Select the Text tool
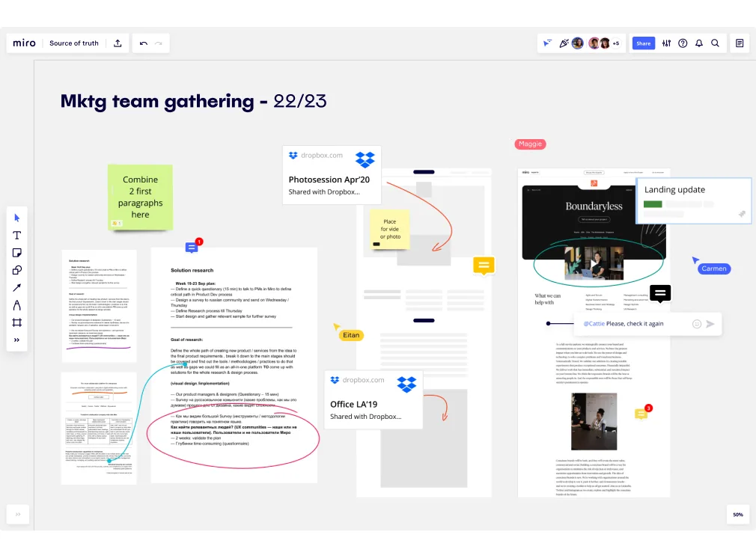This screenshot has height=558, width=756. 17,235
